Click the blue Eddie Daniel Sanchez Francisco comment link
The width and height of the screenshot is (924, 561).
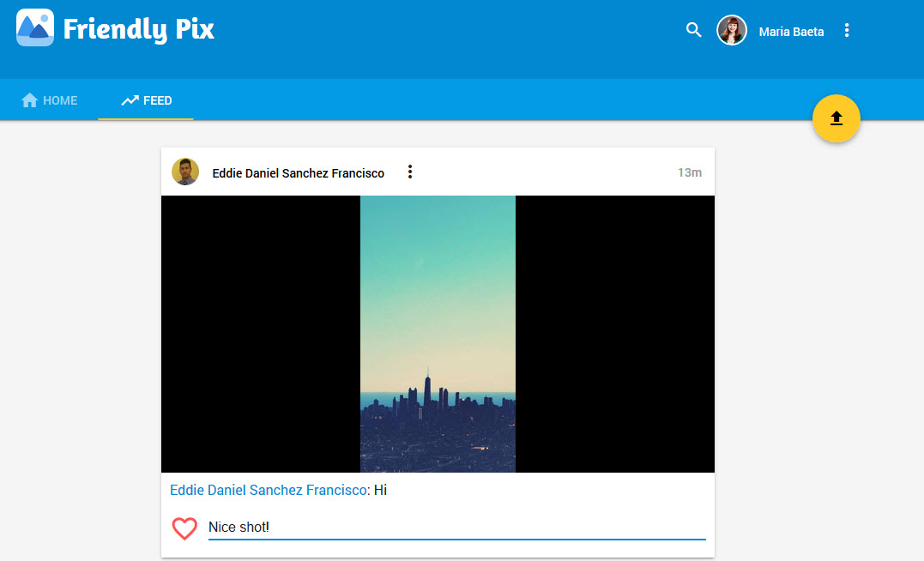(269, 491)
